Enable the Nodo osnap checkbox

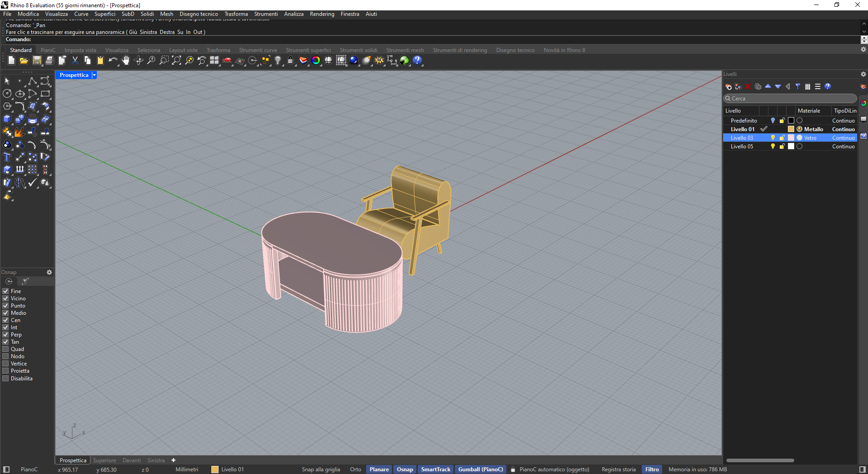pyautogui.click(x=6, y=356)
